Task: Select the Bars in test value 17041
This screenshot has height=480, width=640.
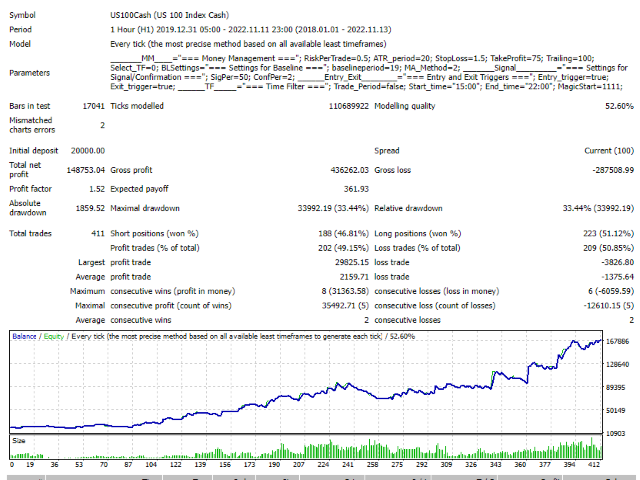Action: (x=88, y=105)
